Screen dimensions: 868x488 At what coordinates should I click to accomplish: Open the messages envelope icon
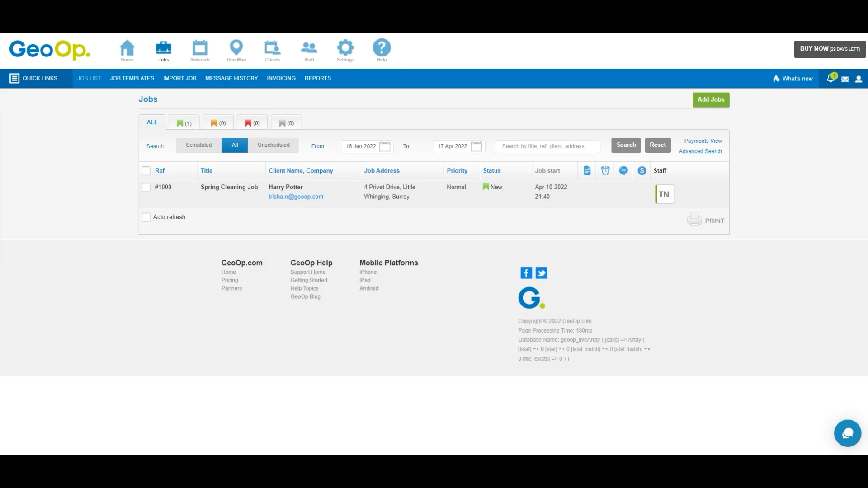[845, 79]
